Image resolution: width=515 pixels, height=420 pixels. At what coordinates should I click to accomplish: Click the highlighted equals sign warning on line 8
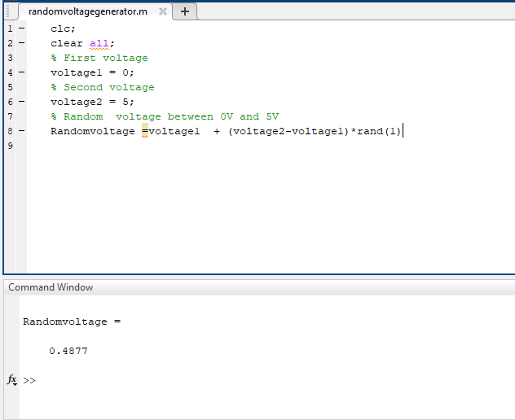tap(145, 131)
